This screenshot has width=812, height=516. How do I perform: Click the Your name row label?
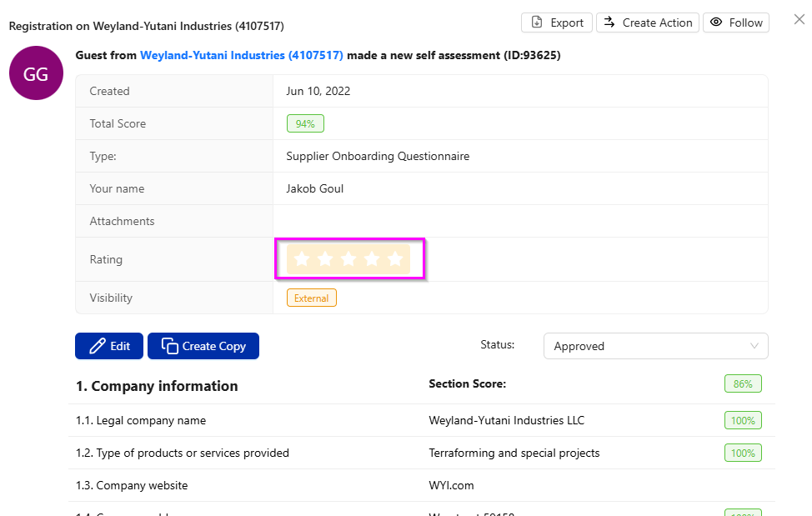[117, 189]
